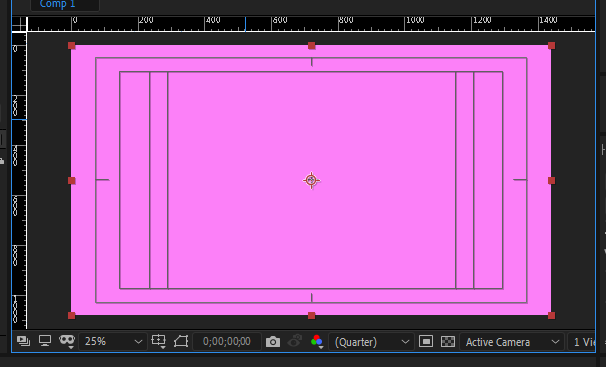
Task: Toggle mask and shape path visibility goggles
Action: point(67,341)
